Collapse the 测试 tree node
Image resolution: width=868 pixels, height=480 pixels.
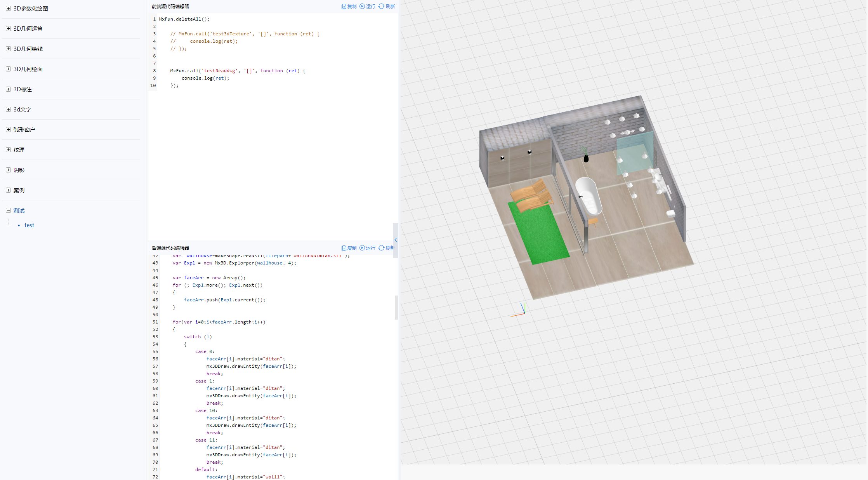8,210
